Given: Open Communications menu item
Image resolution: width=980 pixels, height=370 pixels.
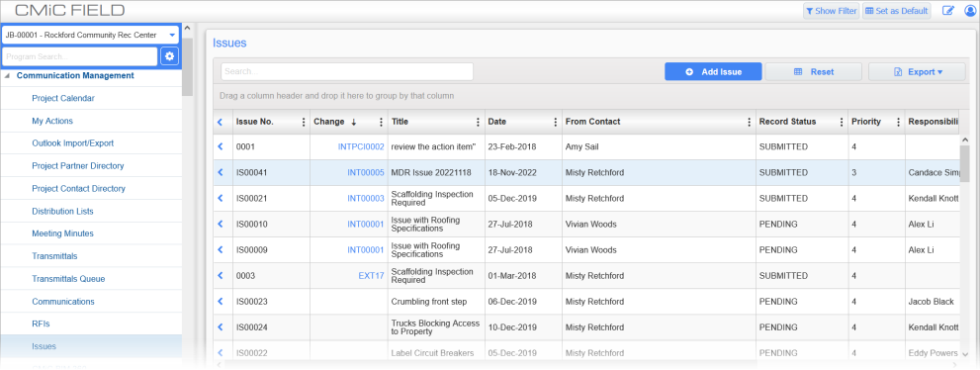Looking at the screenshot, I should pyautogui.click(x=63, y=302).
